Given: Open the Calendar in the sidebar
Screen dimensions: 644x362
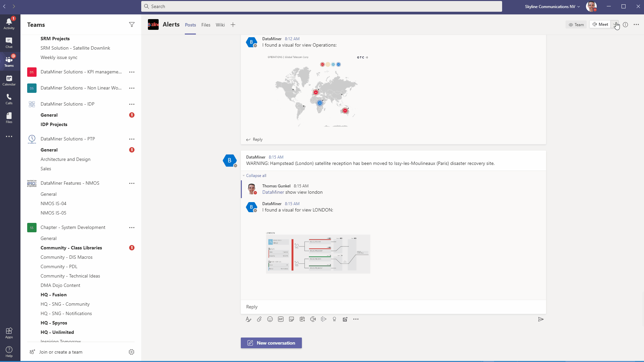Looking at the screenshot, I should click(9, 80).
